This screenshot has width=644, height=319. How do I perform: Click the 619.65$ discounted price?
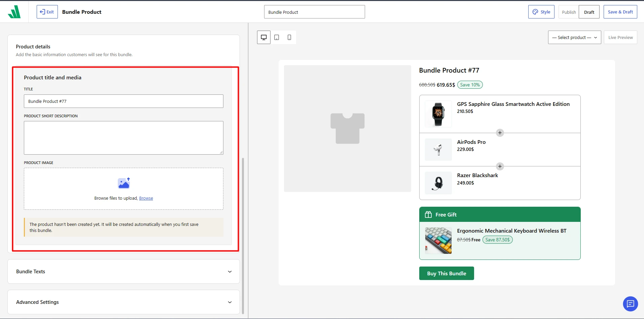click(x=446, y=85)
